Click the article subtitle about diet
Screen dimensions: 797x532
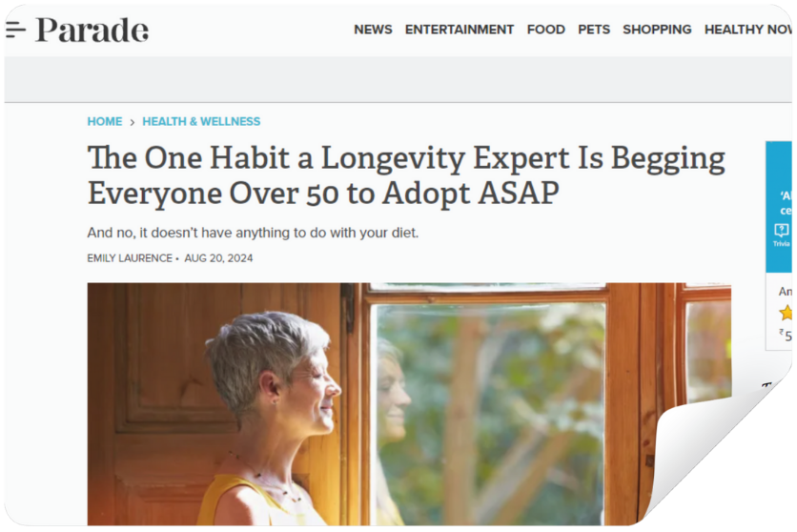[253, 233]
